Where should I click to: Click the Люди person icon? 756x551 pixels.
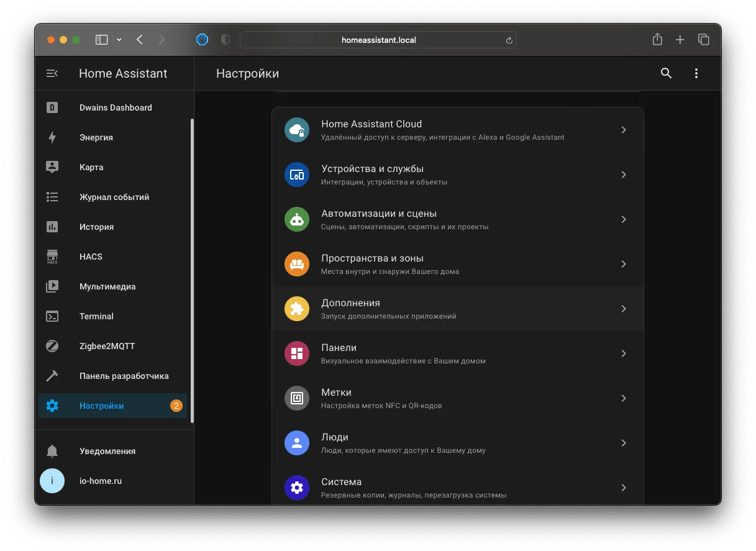[x=297, y=443]
